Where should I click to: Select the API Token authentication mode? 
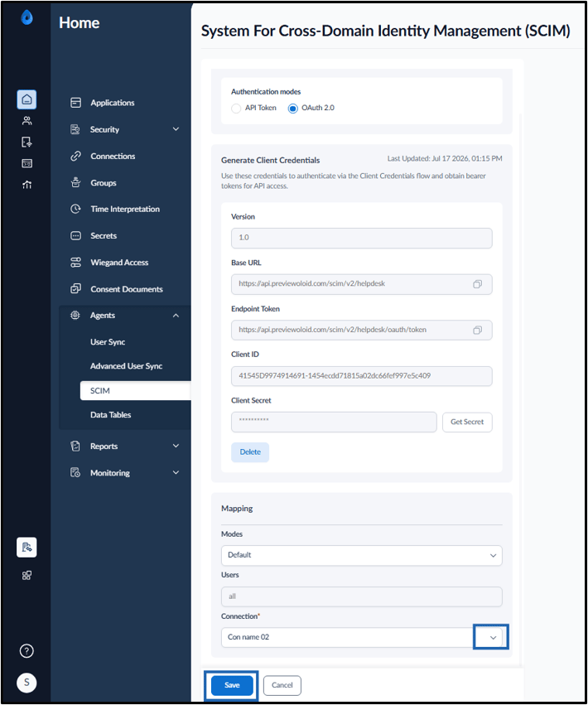236,109
